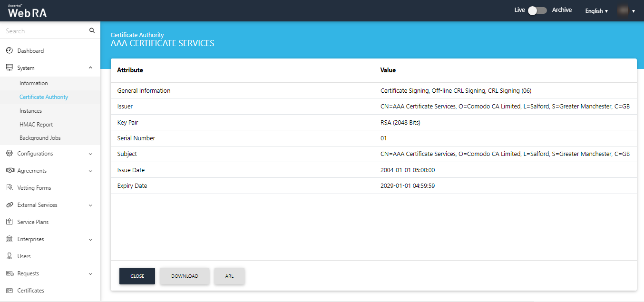Viewport: 644px width, 302px height.
Task: Click the Users person icon
Action: (9, 256)
